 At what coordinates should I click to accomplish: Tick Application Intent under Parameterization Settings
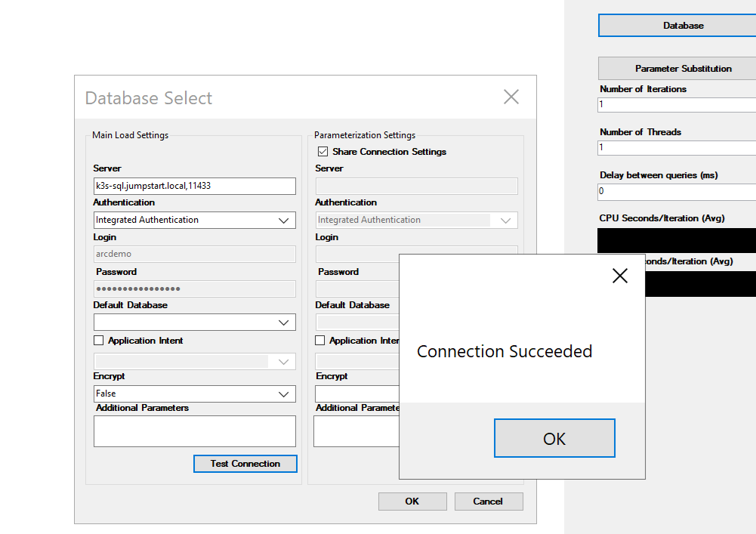click(319, 341)
